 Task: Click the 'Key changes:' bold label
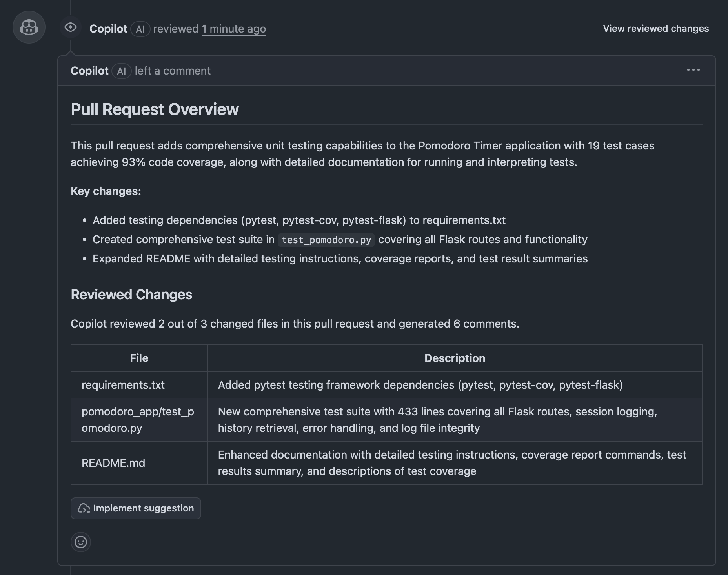click(x=106, y=191)
